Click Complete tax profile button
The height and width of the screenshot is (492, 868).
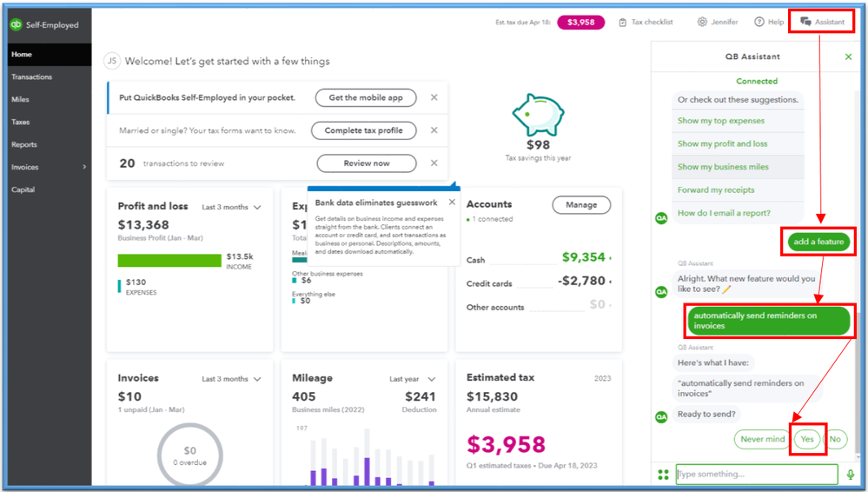tap(364, 130)
